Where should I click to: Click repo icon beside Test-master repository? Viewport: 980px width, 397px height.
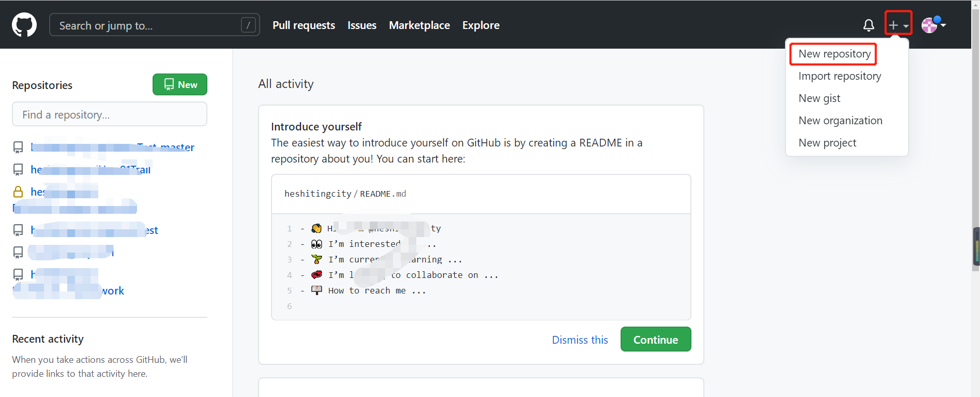click(x=18, y=148)
